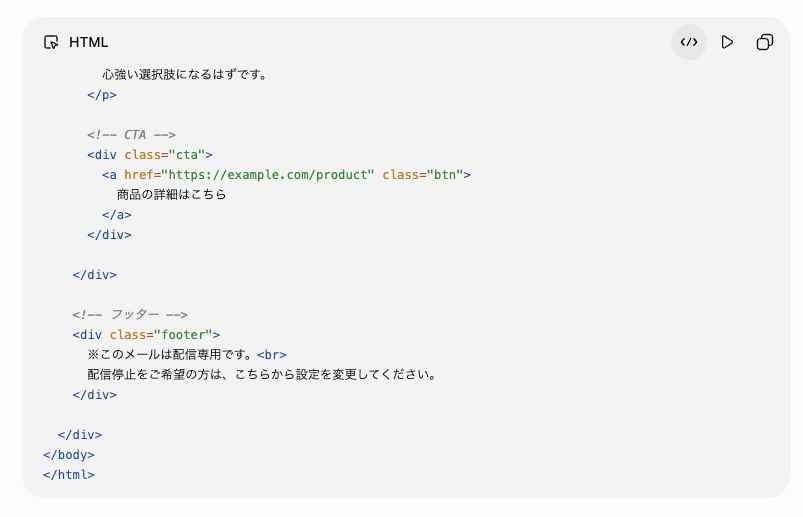Click the <!-- CTA --> comment line

click(132, 135)
